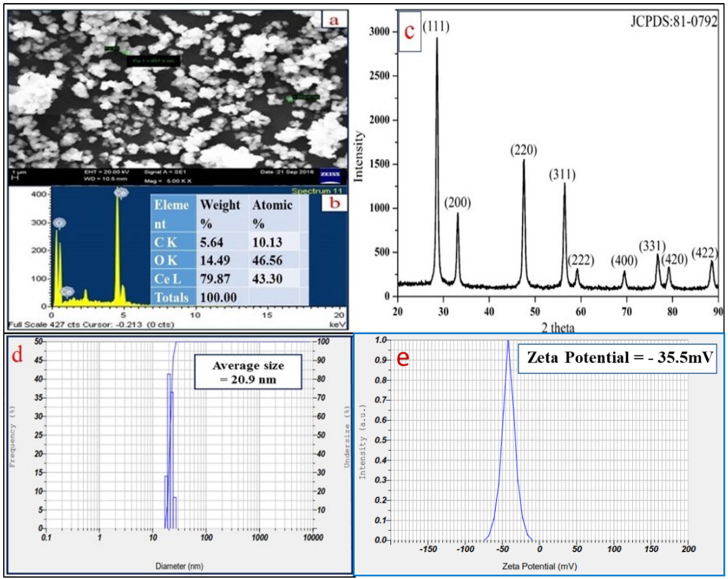Click the red panel label 'a'
The image size is (728, 579).
tap(334, 19)
